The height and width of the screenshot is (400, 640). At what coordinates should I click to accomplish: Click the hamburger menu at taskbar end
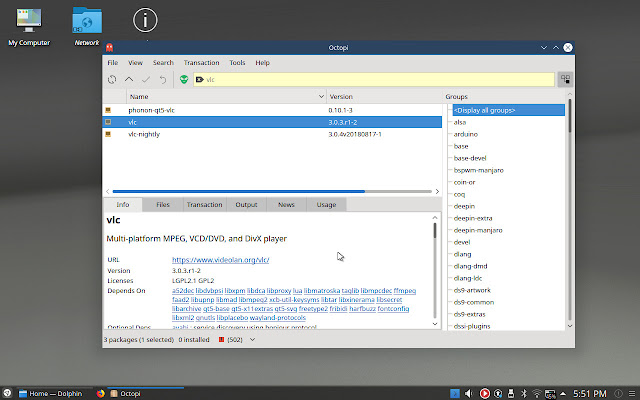[632, 393]
